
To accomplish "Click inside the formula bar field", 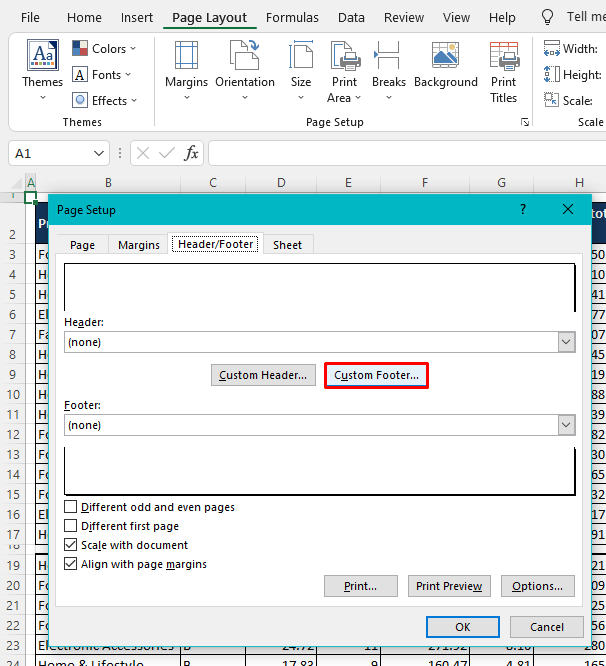I will click(x=407, y=153).
